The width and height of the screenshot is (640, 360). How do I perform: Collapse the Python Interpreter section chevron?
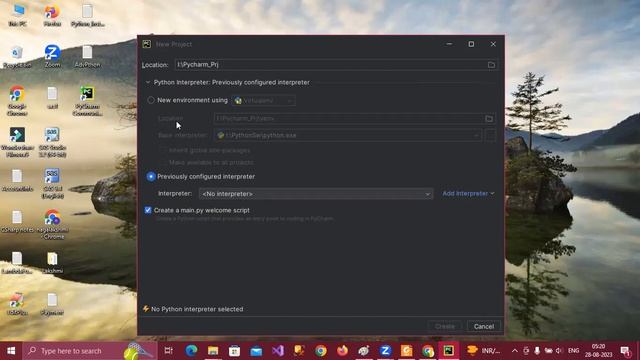pyautogui.click(x=148, y=82)
